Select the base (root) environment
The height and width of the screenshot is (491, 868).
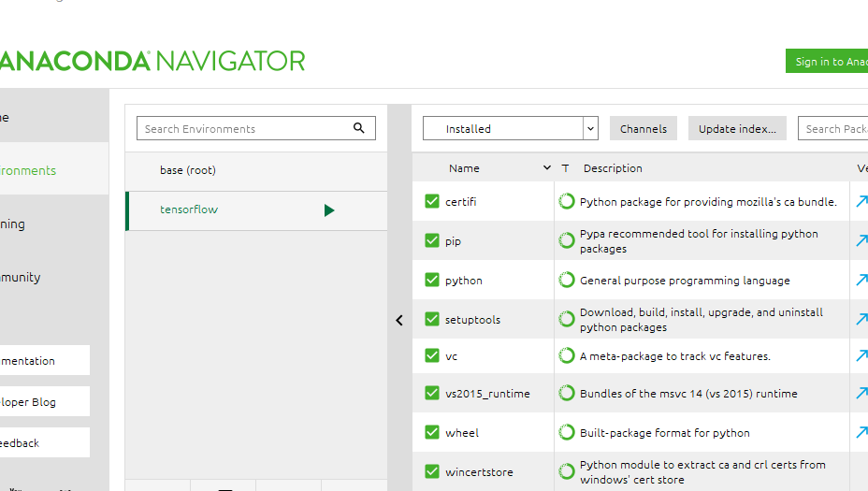(256, 170)
